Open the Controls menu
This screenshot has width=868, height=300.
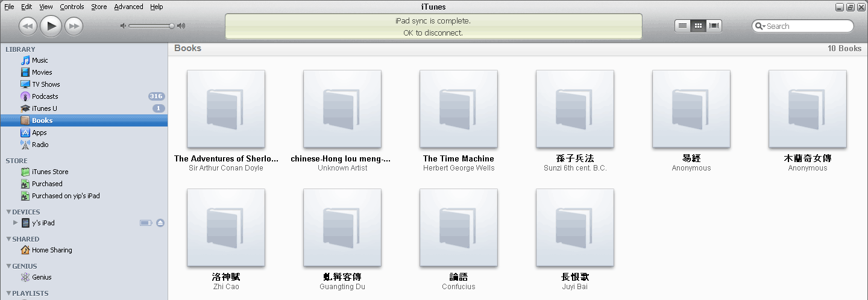coord(72,7)
